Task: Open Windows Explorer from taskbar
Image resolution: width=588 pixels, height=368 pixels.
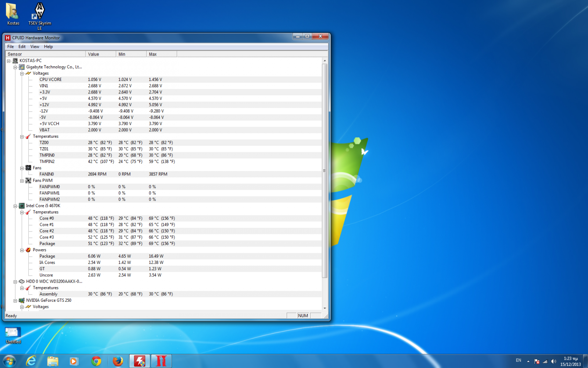Action: (53, 361)
